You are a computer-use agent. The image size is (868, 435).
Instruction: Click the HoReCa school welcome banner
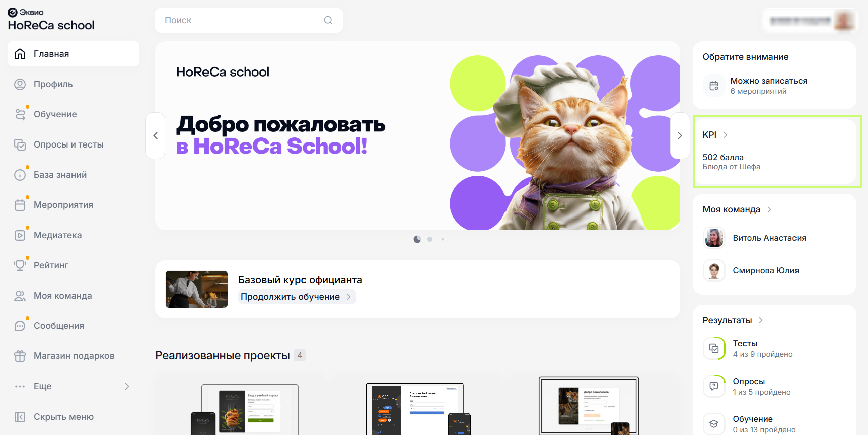pyautogui.click(x=417, y=135)
